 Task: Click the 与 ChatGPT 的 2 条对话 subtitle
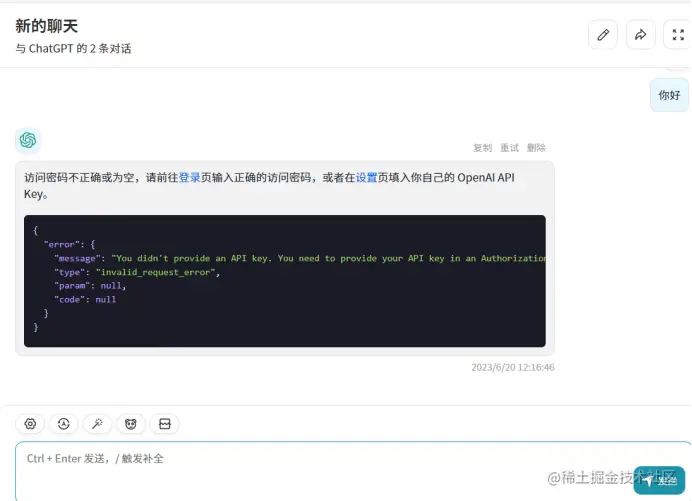73,49
